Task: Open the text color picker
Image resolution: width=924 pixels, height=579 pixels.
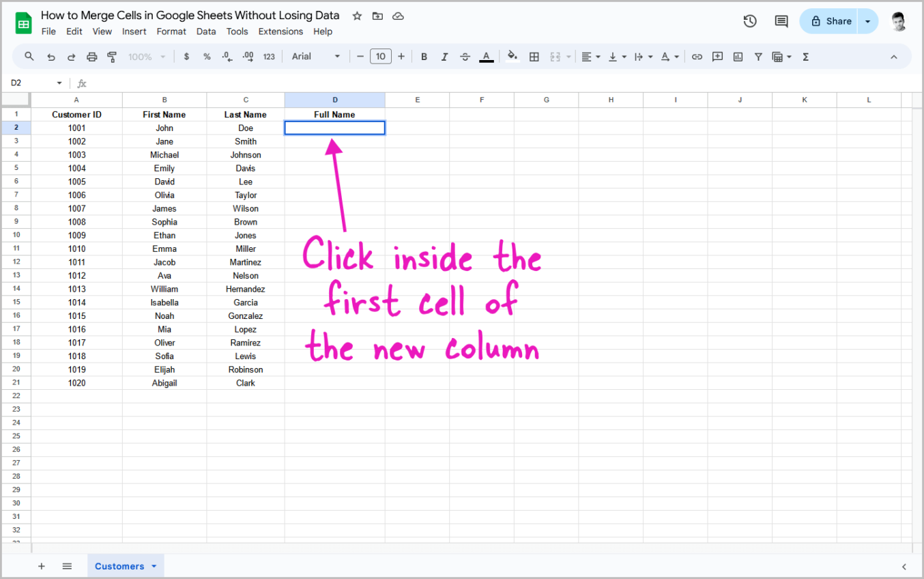Action: pyautogui.click(x=486, y=57)
